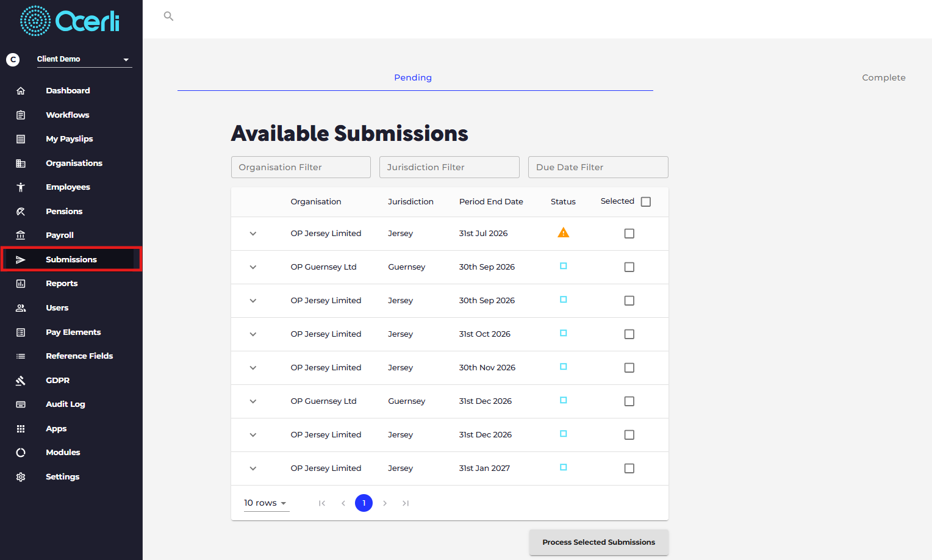Click the Modules circle icon
The width and height of the screenshot is (932, 560).
(x=21, y=453)
